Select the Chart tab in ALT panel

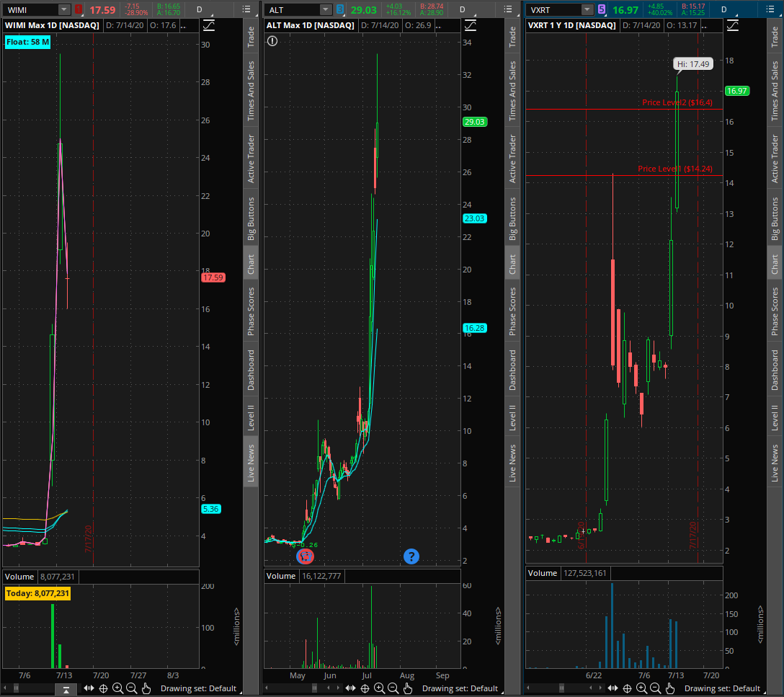[512, 264]
